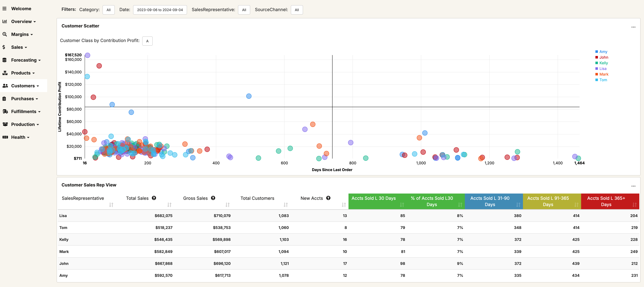Sort by Total Customers column arrows
Viewport: 644px width, 287px height.
[x=285, y=205]
